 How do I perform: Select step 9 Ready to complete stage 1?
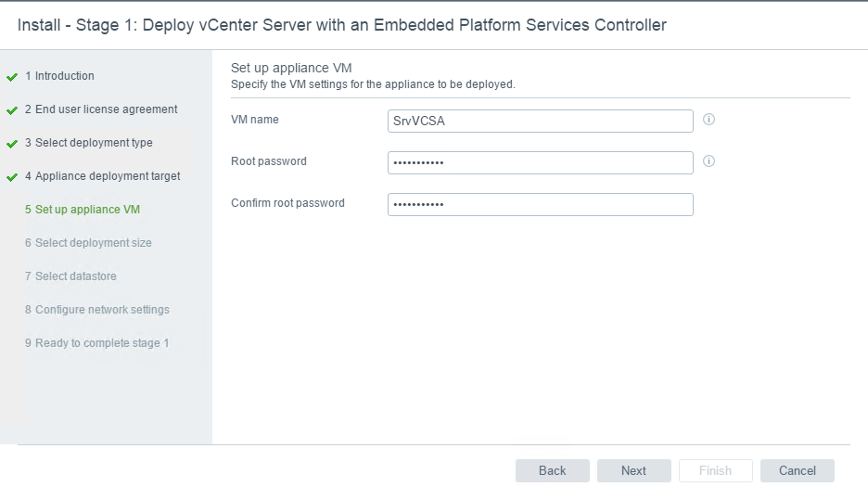pos(96,343)
